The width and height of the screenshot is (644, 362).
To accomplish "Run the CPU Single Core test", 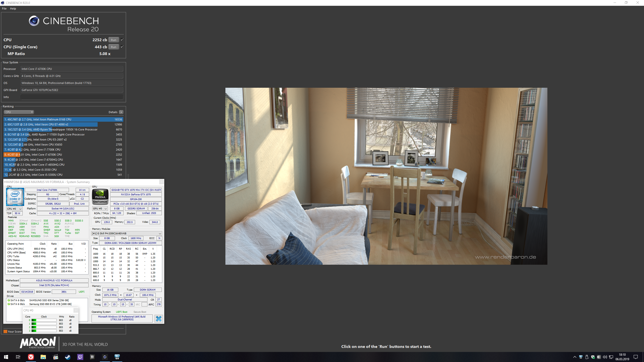I will pyautogui.click(x=113, y=47).
